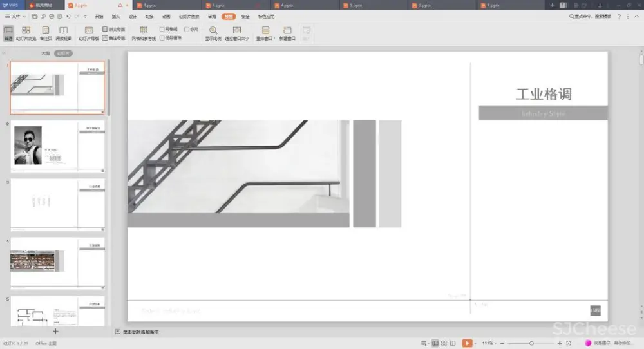The image size is (644, 349).
Task: Enable the Gridlines (网格线) checkbox
Action: coord(162,29)
